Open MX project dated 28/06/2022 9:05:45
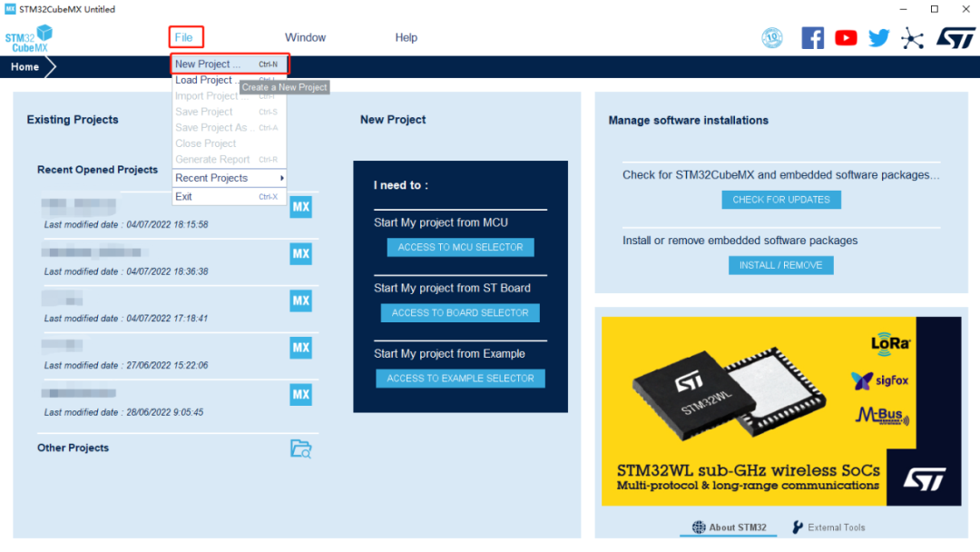Viewport: 980px width, 552px height. 300,394
